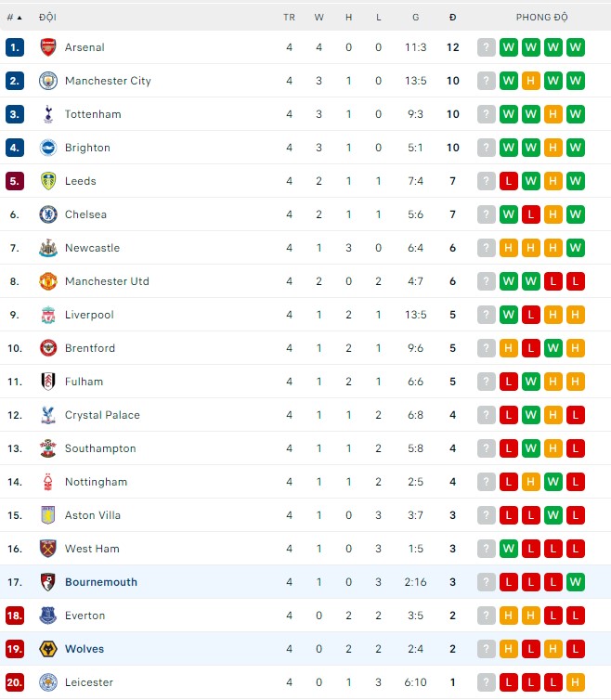Sort standings by the TR matches column
This screenshot has height=700, width=611.
tap(289, 18)
